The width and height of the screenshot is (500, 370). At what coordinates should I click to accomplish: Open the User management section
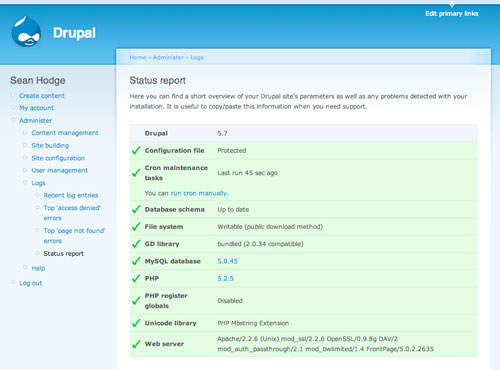60,170
